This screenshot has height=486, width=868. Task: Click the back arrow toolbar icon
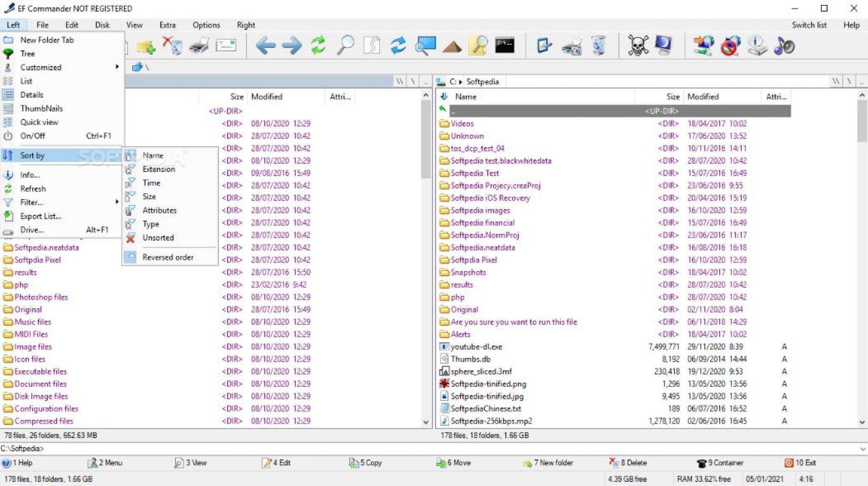click(266, 46)
